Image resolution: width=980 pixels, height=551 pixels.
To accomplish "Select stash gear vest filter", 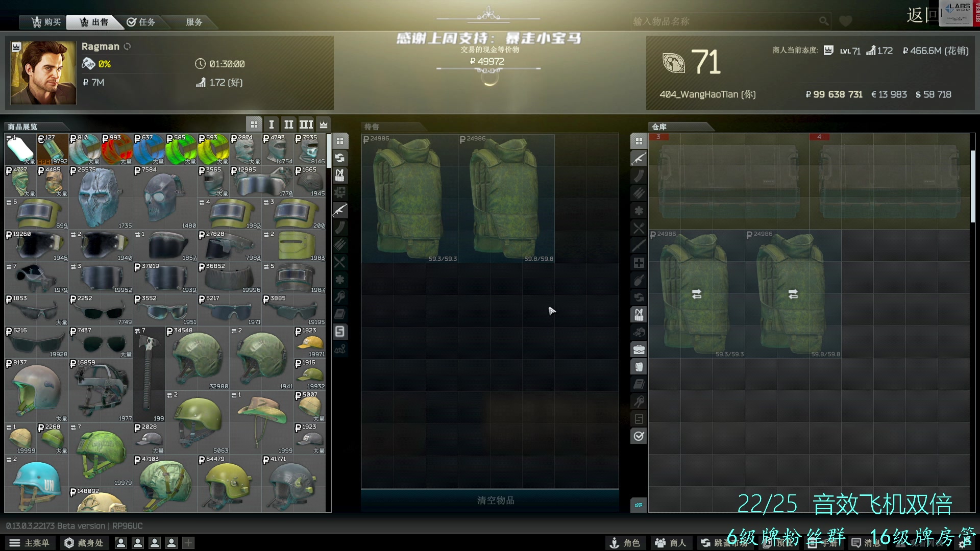I will (639, 315).
